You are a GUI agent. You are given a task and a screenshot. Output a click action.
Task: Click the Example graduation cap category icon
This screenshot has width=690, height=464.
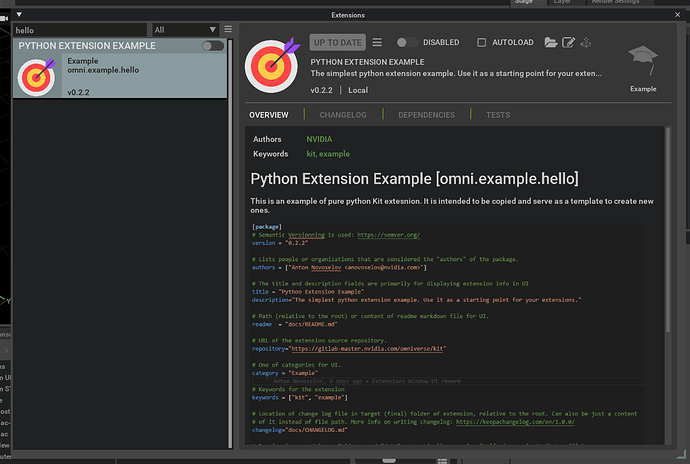point(643,60)
